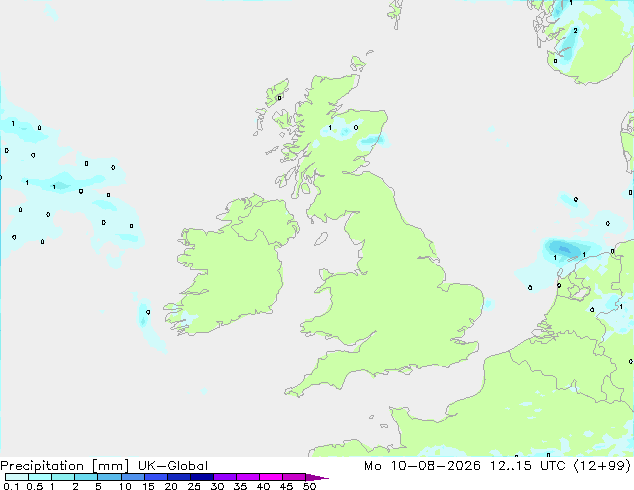Select the 40 mm magenta legend swatch
The height and width of the screenshot is (490, 634).
click(271, 477)
